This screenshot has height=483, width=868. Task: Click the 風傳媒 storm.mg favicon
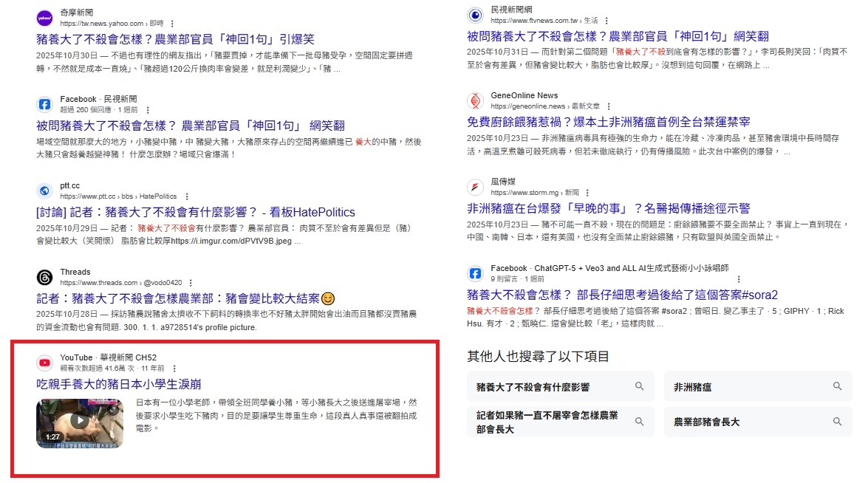click(476, 187)
